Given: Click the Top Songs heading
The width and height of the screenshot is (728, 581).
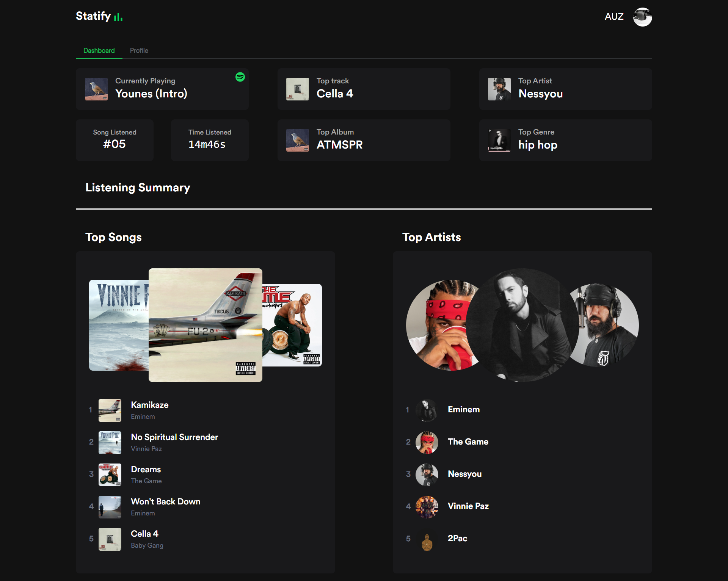Looking at the screenshot, I should [x=113, y=237].
